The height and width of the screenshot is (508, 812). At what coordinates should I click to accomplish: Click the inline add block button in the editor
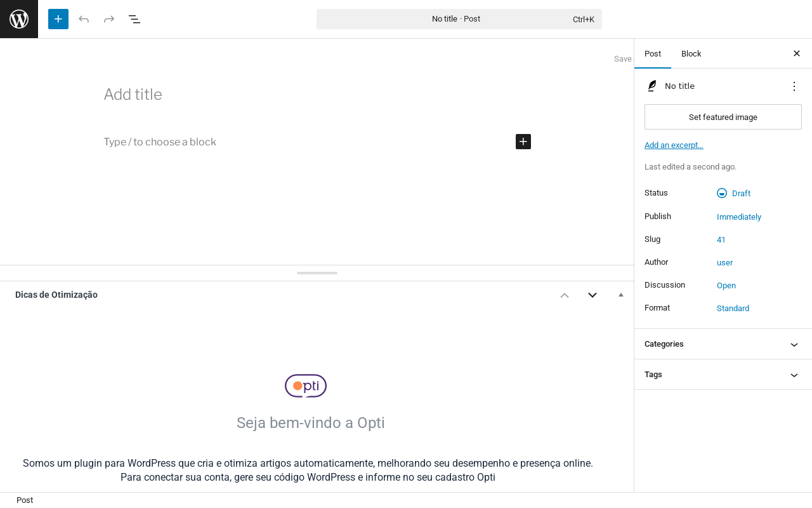click(x=523, y=142)
